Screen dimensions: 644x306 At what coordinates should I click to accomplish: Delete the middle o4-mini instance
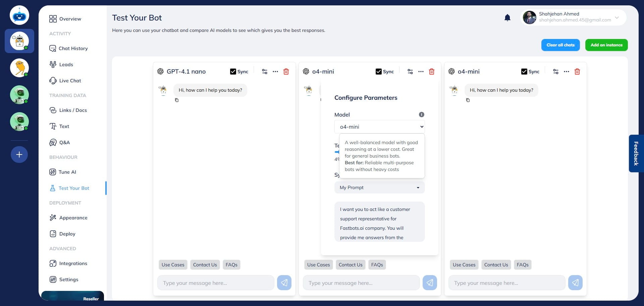432,72
